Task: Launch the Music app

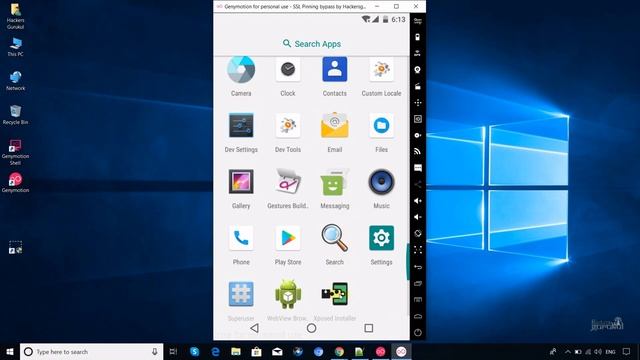Action: click(x=381, y=182)
